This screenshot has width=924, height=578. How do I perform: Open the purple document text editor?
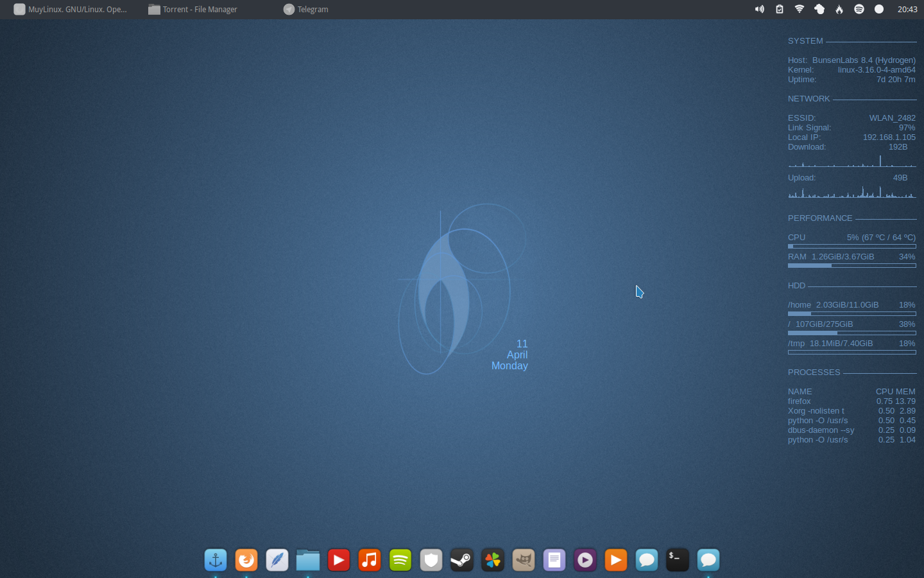[554, 560]
